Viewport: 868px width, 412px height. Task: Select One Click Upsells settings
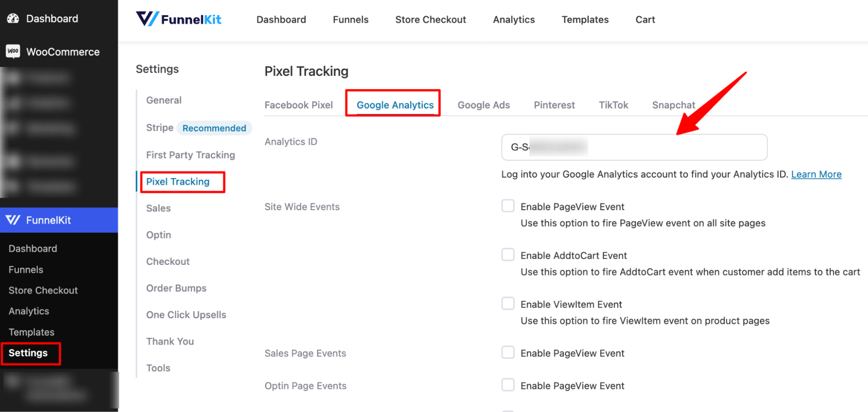[186, 315]
